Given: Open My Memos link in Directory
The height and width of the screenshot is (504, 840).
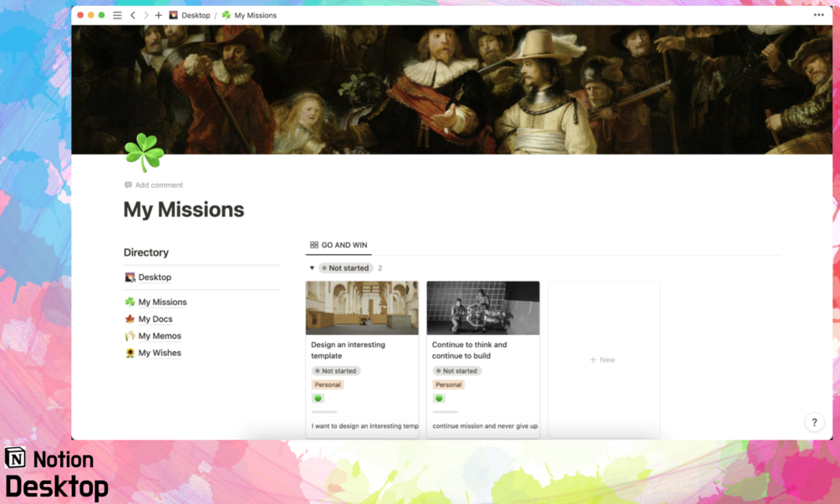Looking at the screenshot, I should click(160, 336).
